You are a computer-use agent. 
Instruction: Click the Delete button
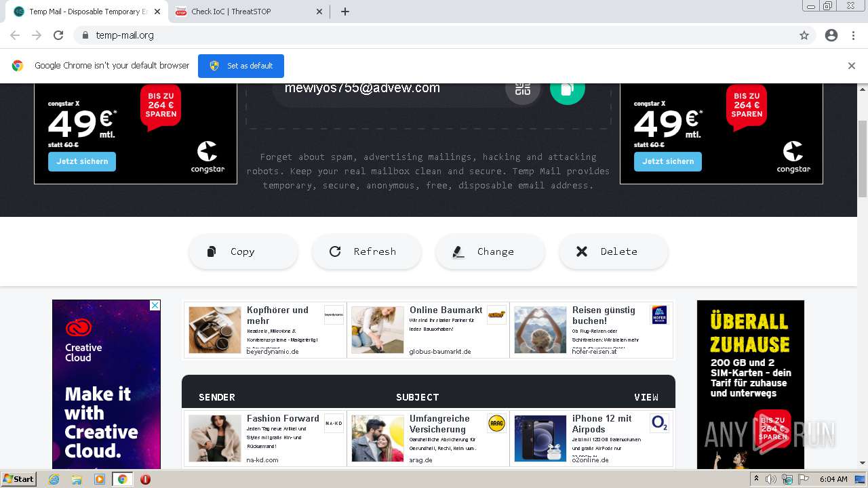tap(614, 251)
